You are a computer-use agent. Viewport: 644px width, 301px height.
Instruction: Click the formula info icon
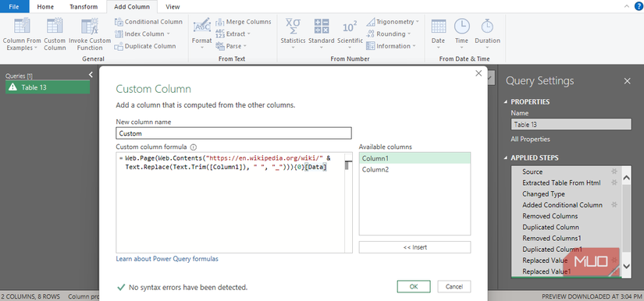[194, 147]
